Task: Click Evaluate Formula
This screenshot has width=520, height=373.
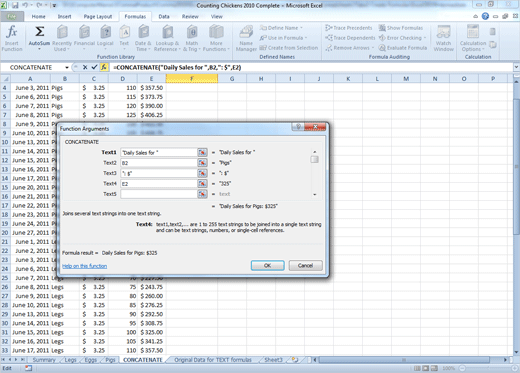Action: [403, 48]
